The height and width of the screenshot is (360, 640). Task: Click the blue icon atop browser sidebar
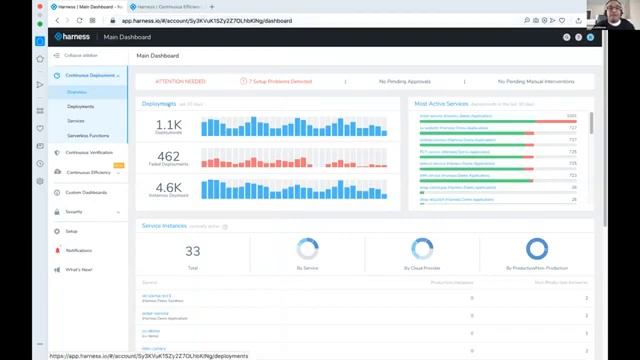tap(40, 41)
